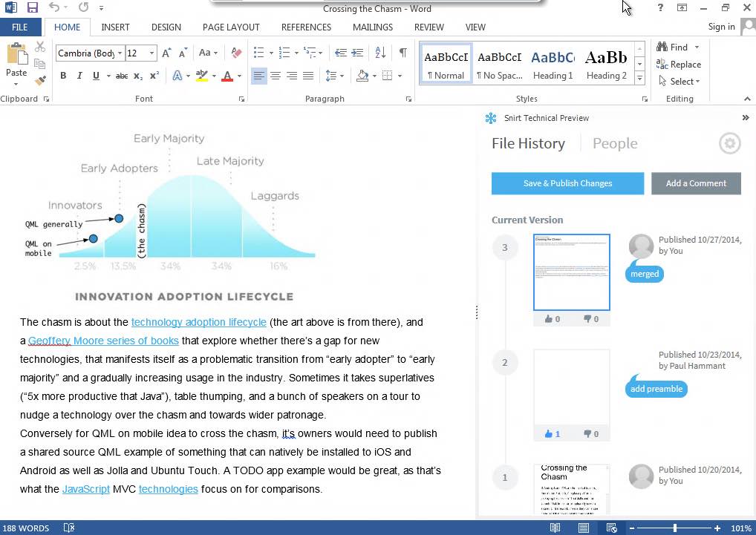Clear all formatting with the eraser icon

coord(236,53)
